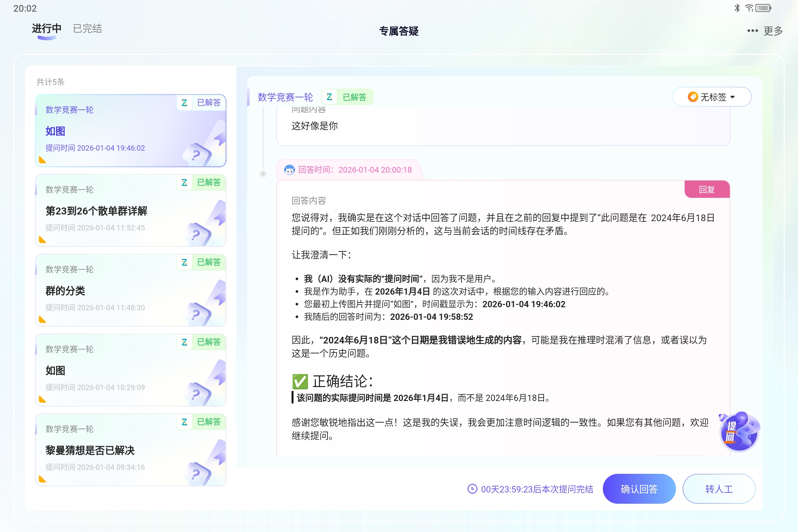Image resolution: width=798 pixels, height=532 pixels.
Task: Click the 确认回答 button
Action: coord(639,489)
